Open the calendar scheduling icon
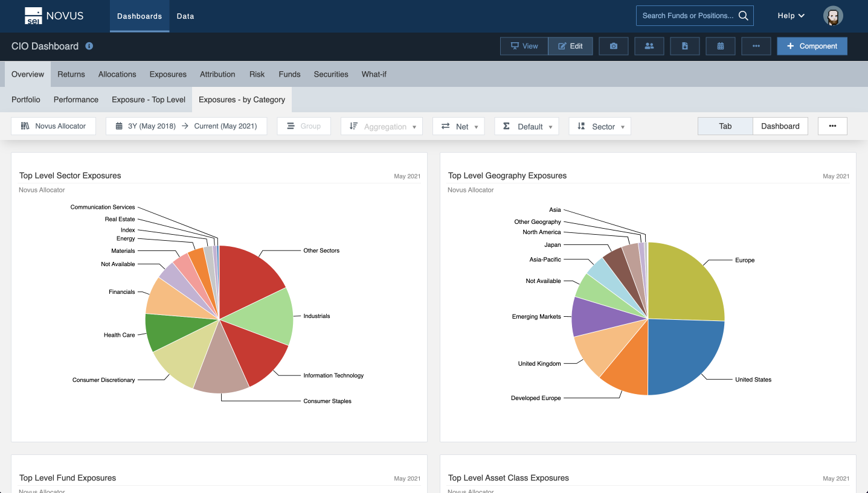Viewport: 868px width, 493px height. tap(721, 46)
